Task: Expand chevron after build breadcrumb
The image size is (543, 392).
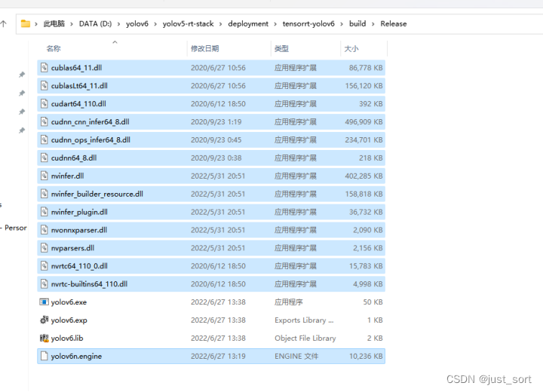Action: (x=373, y=24)
